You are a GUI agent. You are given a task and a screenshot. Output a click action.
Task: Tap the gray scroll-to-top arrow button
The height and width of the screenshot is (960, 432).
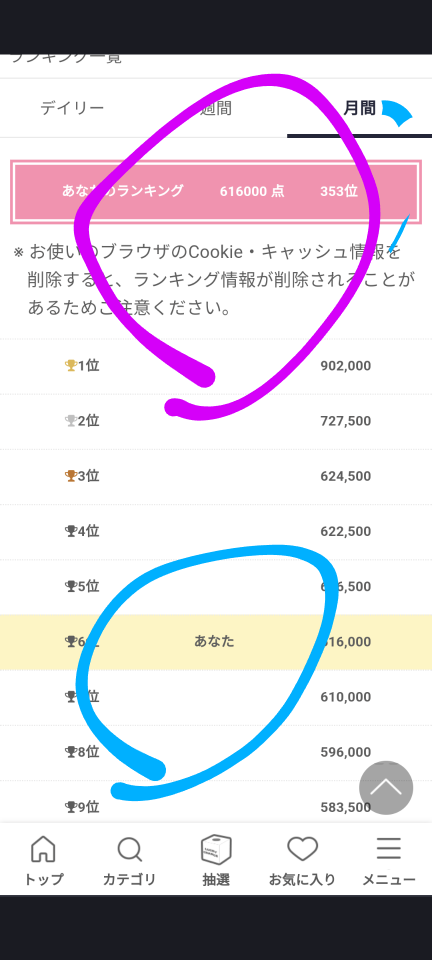coord(386,788)
